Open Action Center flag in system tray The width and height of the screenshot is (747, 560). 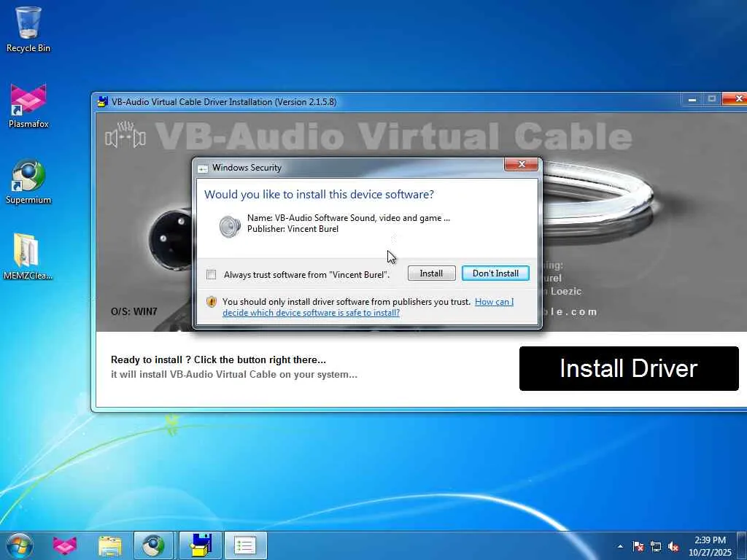pos(638,546)
